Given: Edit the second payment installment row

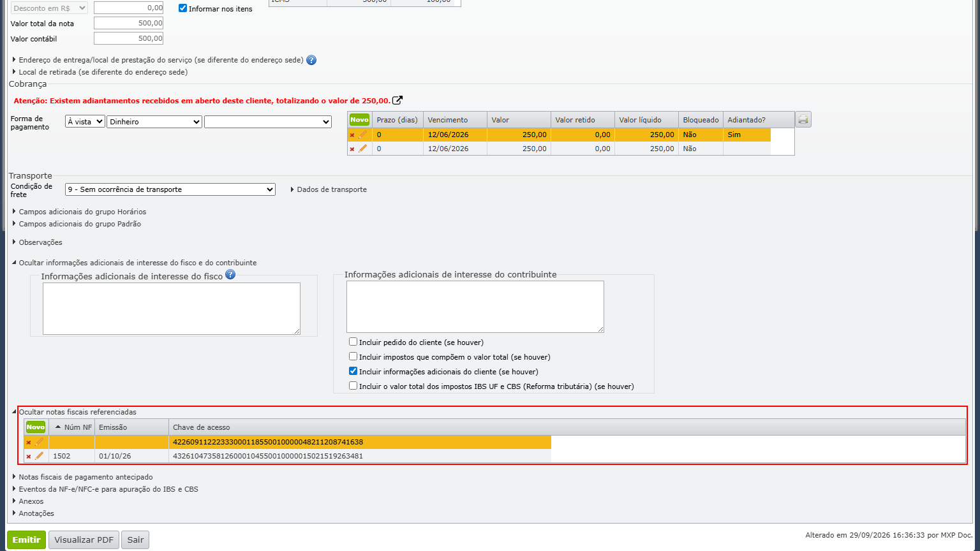Looking at the screenshot, I should 362,149.
